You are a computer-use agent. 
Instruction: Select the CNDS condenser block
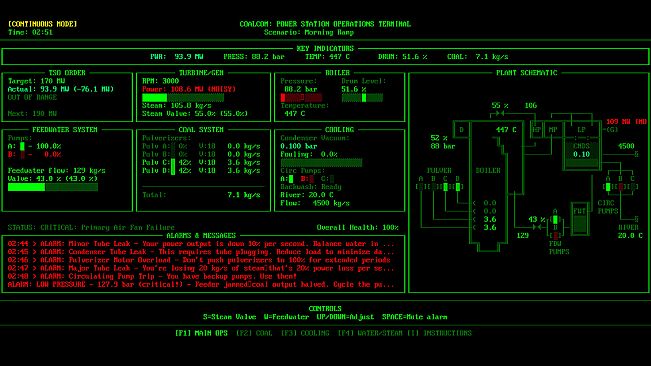tap(582, 154)
